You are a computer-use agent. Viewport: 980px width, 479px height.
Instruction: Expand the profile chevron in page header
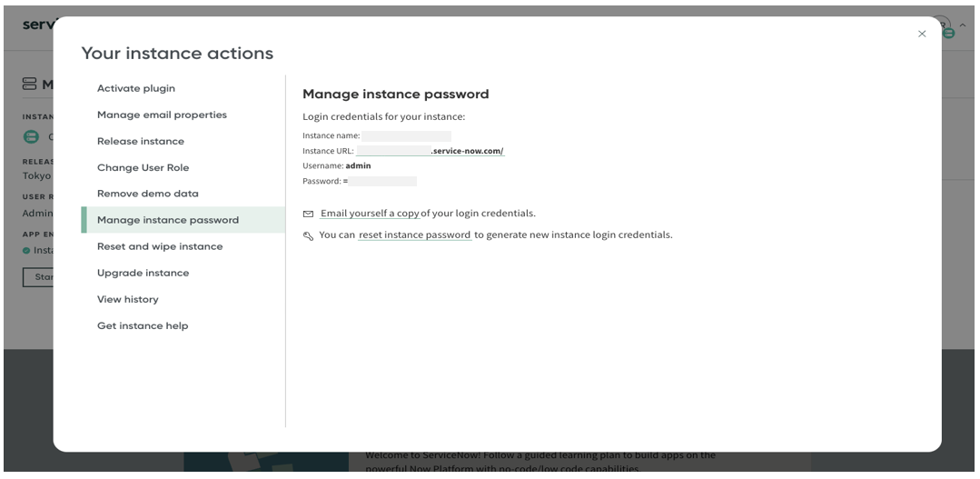[963, 25]
